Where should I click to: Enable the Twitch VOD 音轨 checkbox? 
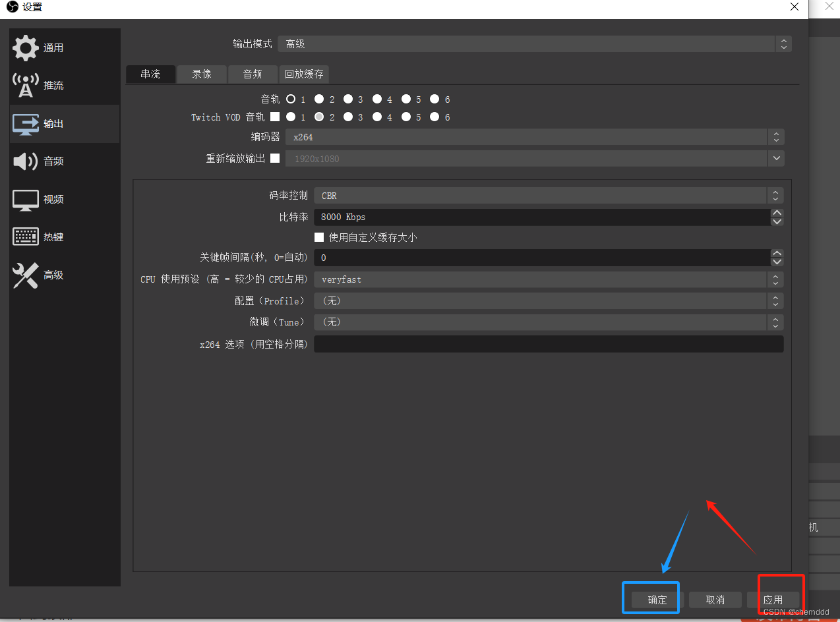pyautogui.click(x=275, y=117)
